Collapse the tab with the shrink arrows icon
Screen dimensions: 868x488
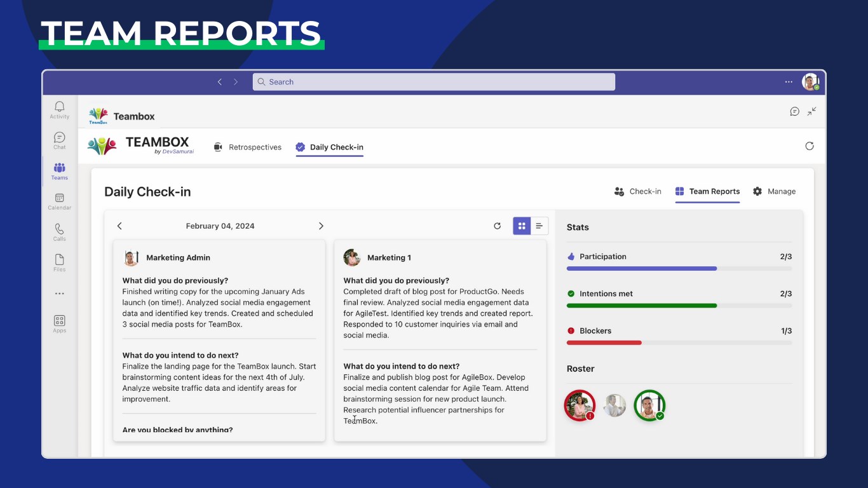click(812, 111)
